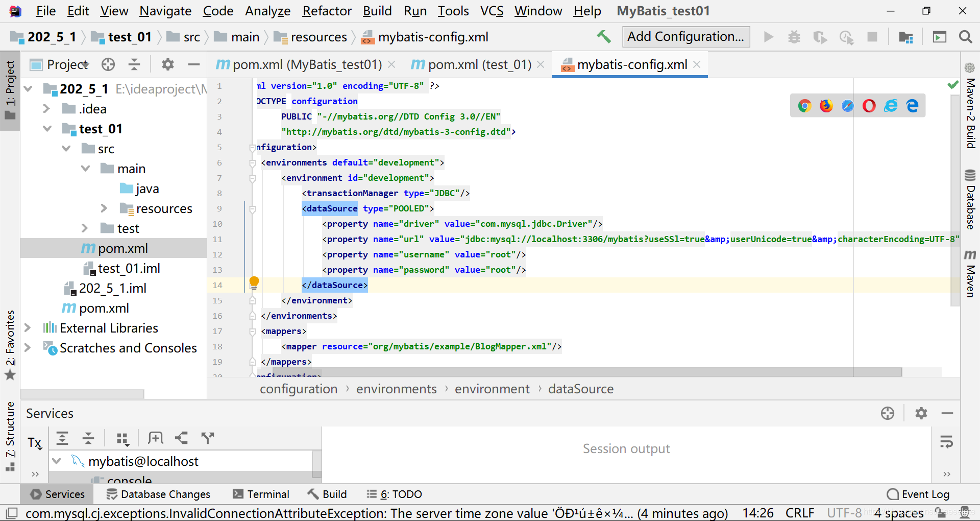Toggle the Favorites tool window tab
Viewport: 980px width, 521px height.
[x=10, y=345]
